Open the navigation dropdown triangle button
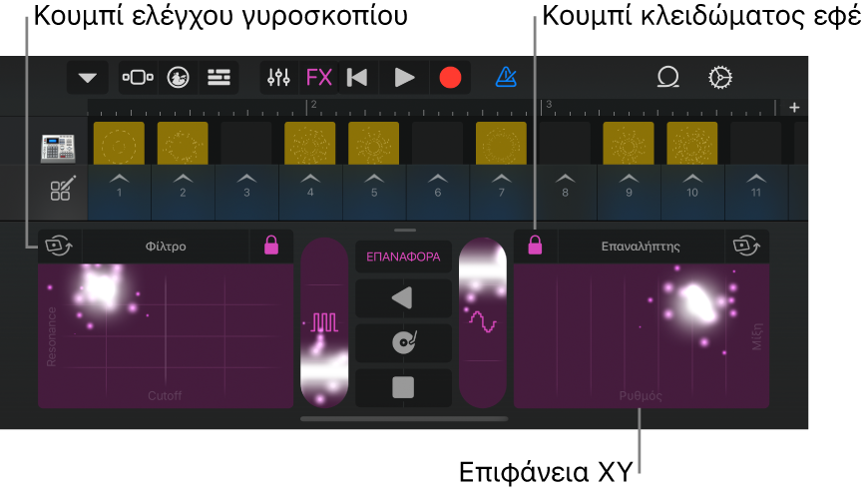The image size is (868, 499). click(x=88, y=78)
